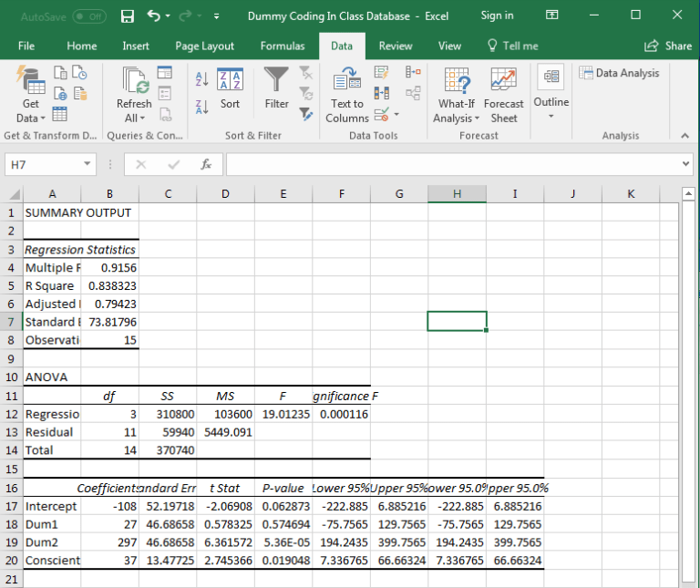This screenshot has height=588, width=700.
Task: Click the Share button
Action: click(x=668, y=46)
